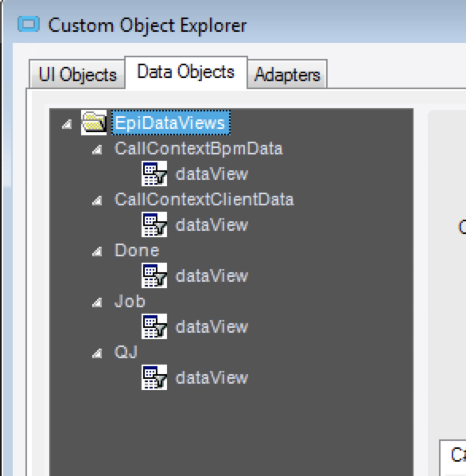Image resolution: width=466 pixels, height=476 pixels.
Task: Collapse the Done node
Action: 97,252
